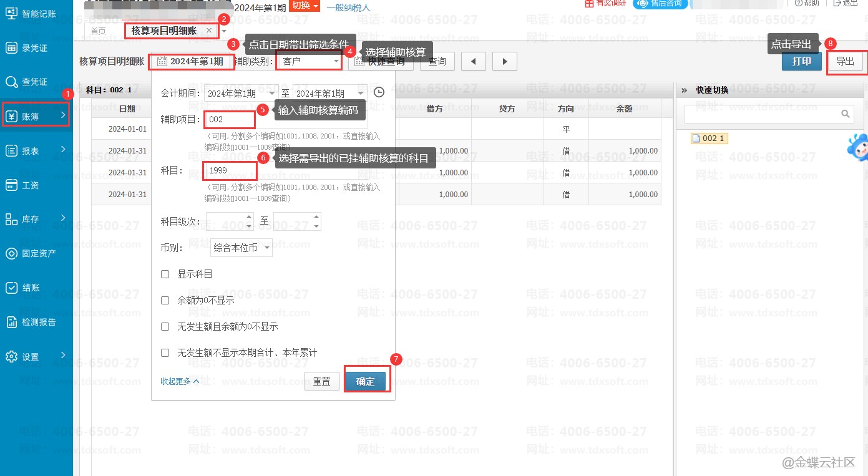
Task: Click the 确定 confirm button
Action: pos(366,381)
